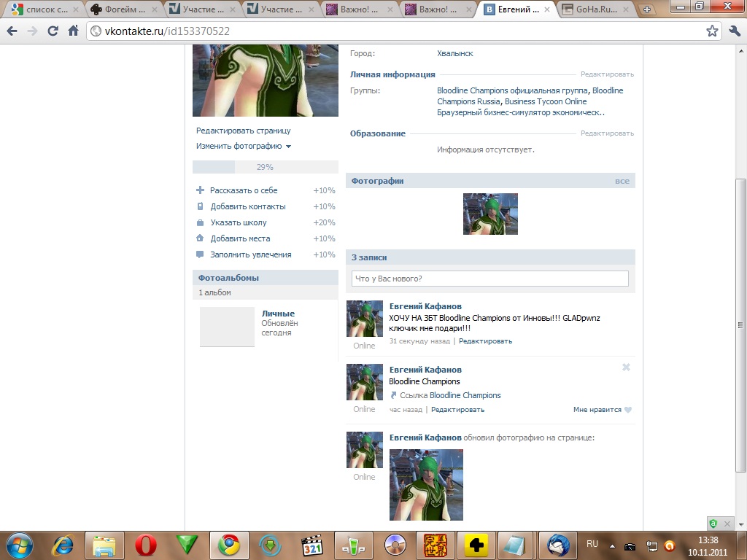Click the browser home icon

tap(73, 31)
